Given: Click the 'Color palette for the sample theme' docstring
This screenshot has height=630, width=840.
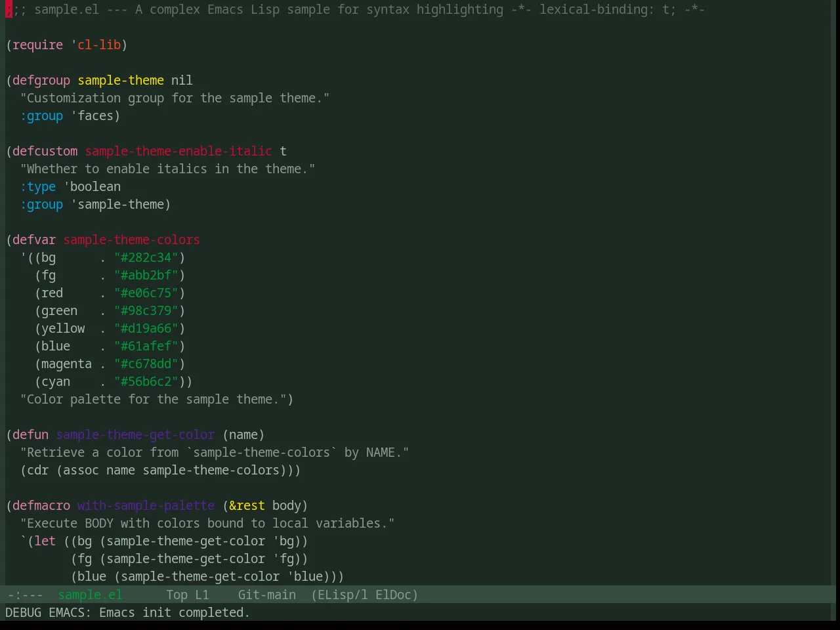Looking at the screenshot, I should pyautogui.click(x=154, y=399).
